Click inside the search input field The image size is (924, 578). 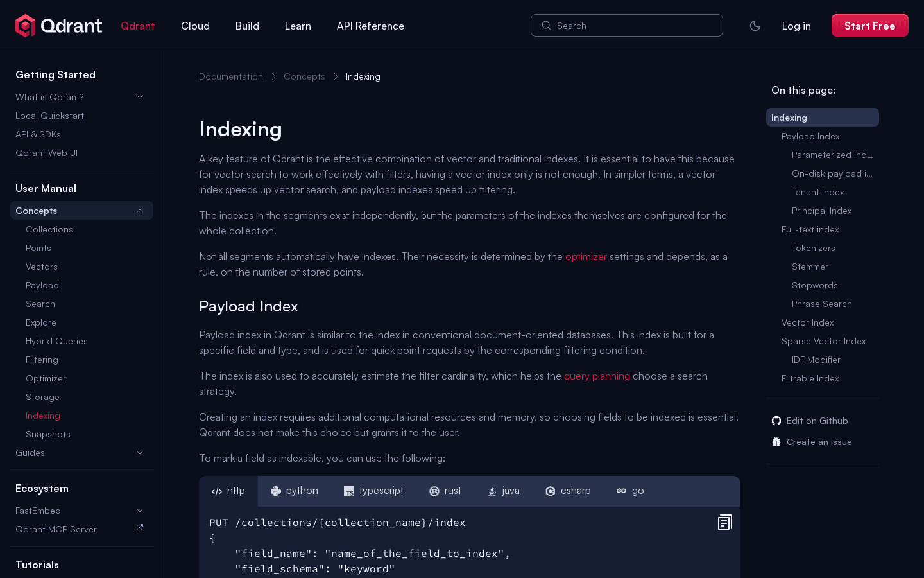[627, 26]
